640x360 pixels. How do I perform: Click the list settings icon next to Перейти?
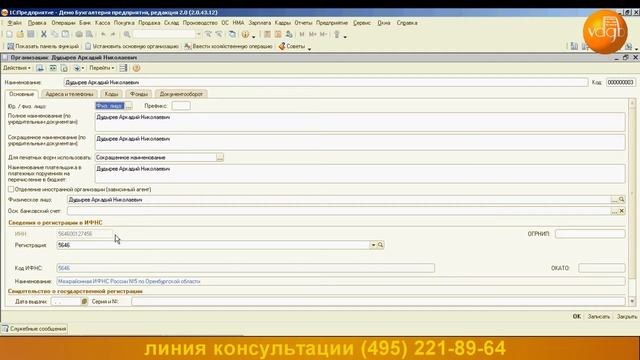(123, 68)
